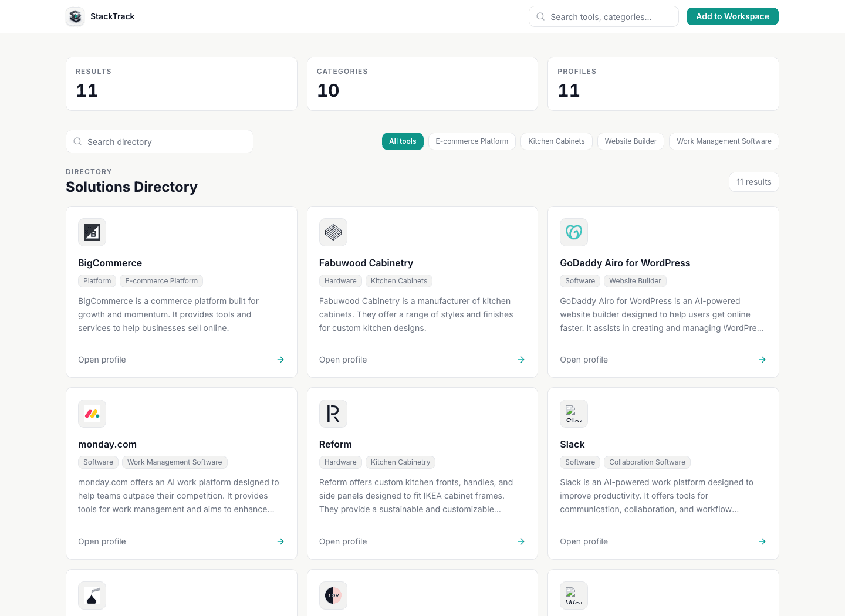845x616 pixels.
Task: Click Work Management Software tag on monday.com card
Action: tap(175, 462)
